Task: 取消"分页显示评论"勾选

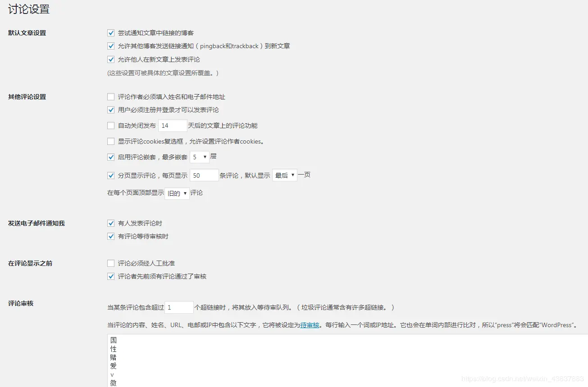Action: tap(111, 175)
